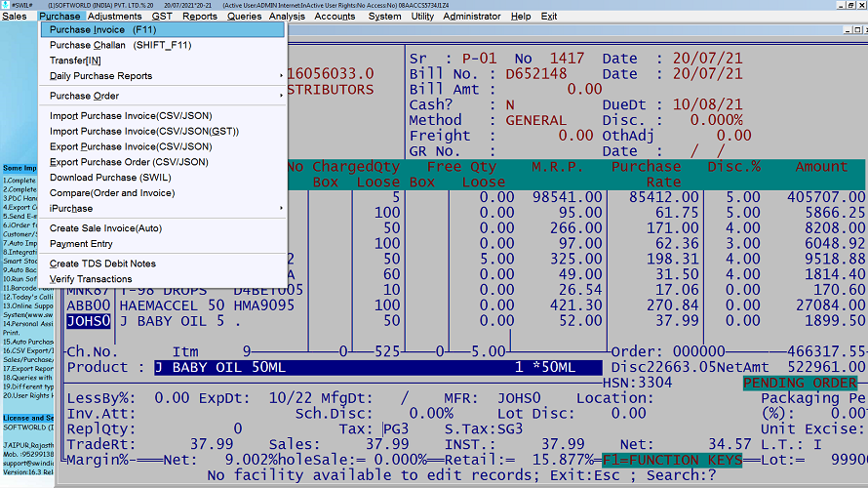Choose Verify Transactions menu item
The image size is (868, 488).
coord(91,279)
